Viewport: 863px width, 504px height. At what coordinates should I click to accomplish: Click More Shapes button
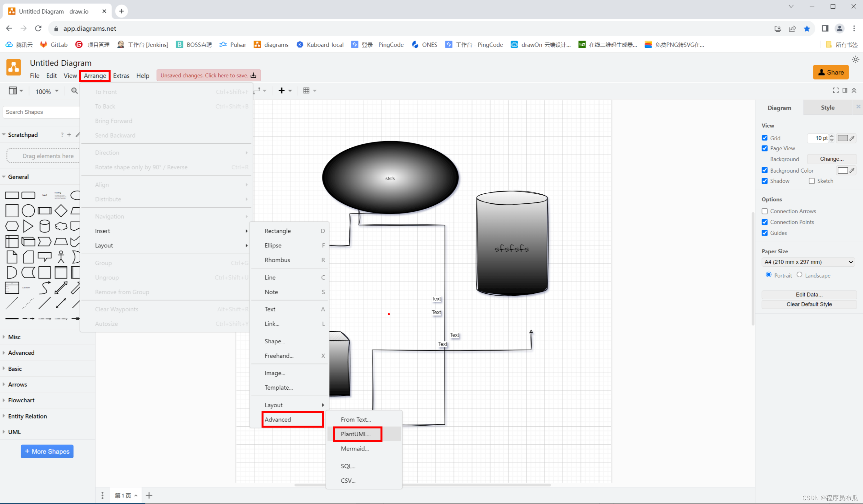coord(47,451)
